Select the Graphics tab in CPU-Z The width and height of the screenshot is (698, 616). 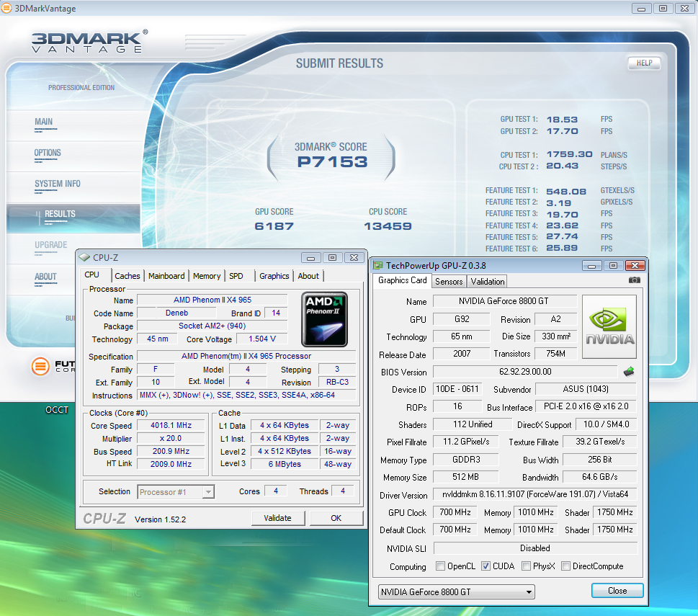coord(274,276)
